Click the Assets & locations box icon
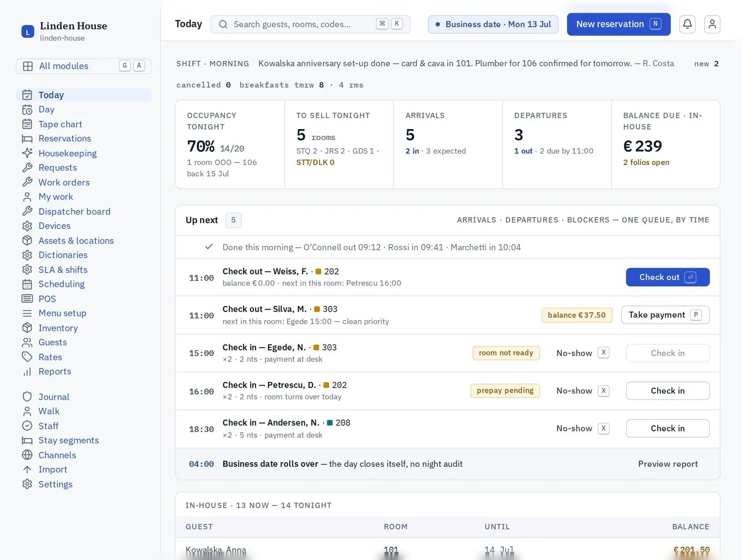742x560 pixels. click(x=27, y=240)
